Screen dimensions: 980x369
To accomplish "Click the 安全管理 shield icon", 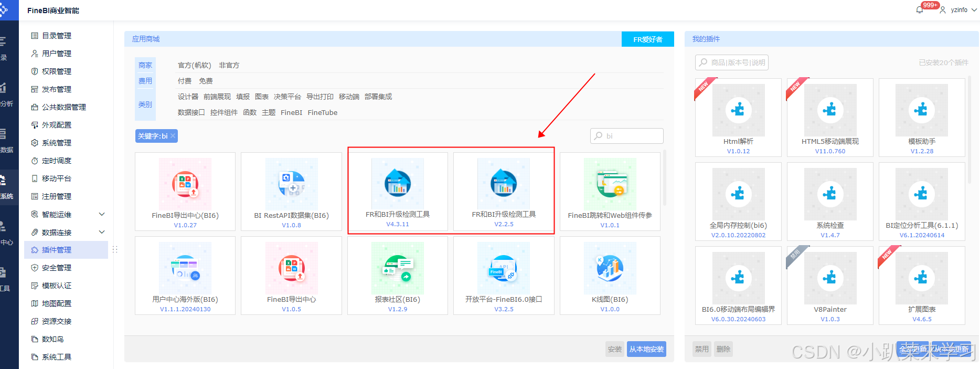I will [x=35, y=268].
